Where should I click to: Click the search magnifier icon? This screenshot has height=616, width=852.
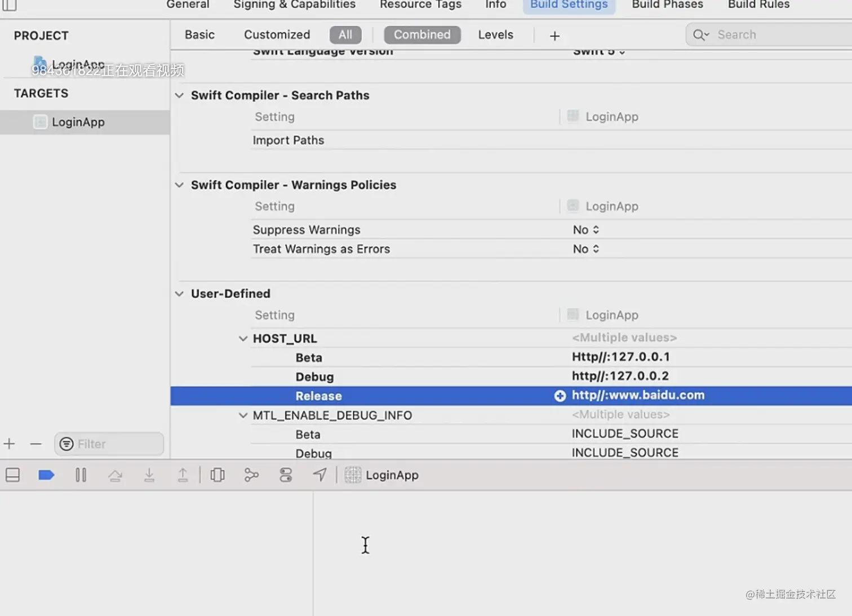click(x=700, y=35)
